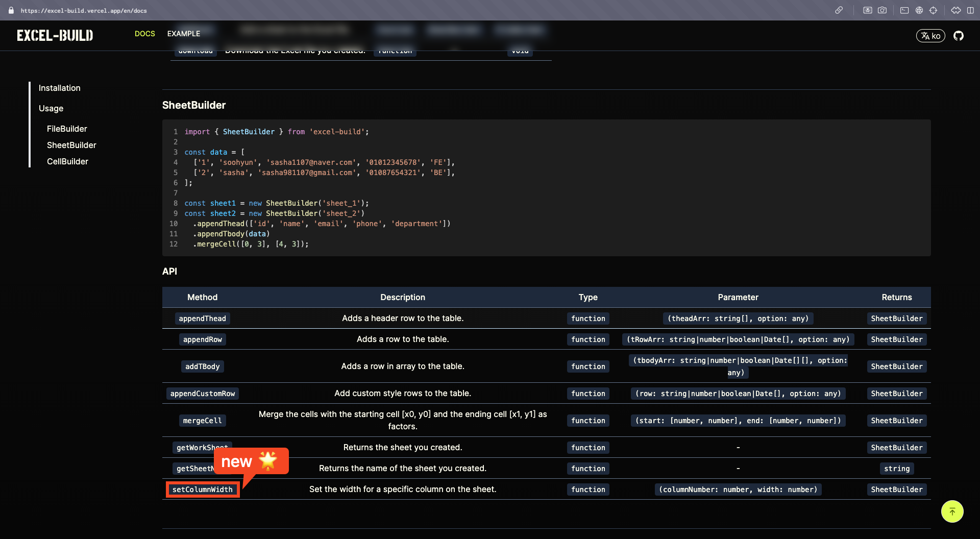Click 'function' type in the setColumnWidth row
Screen dimensions: 980x539
point(588,489)
